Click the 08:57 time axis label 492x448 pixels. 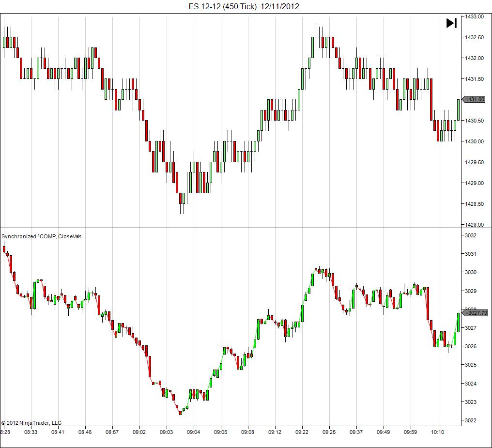(x=112, y=432)
